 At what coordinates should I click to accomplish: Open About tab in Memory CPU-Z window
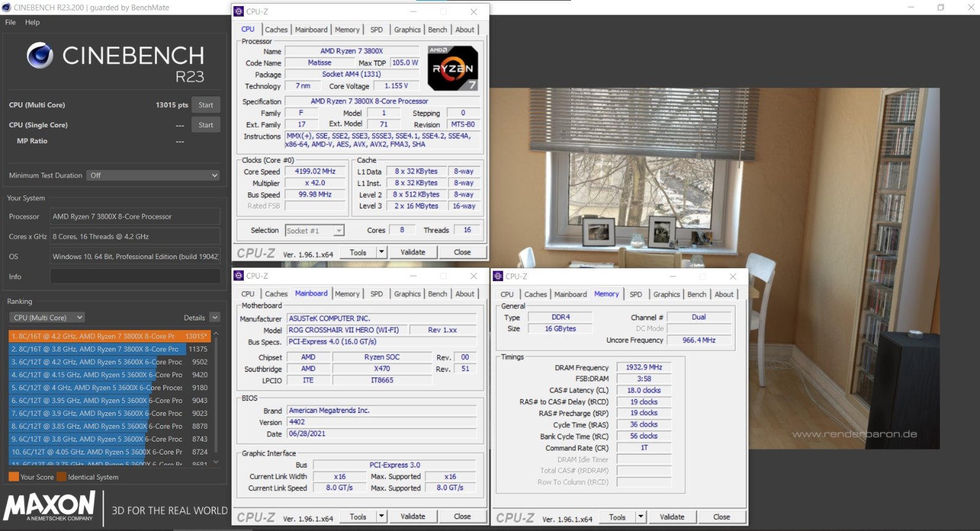click(724, 295)
